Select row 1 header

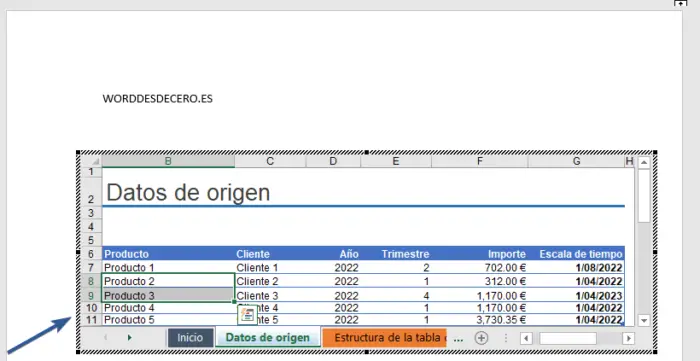click(92, 172)
